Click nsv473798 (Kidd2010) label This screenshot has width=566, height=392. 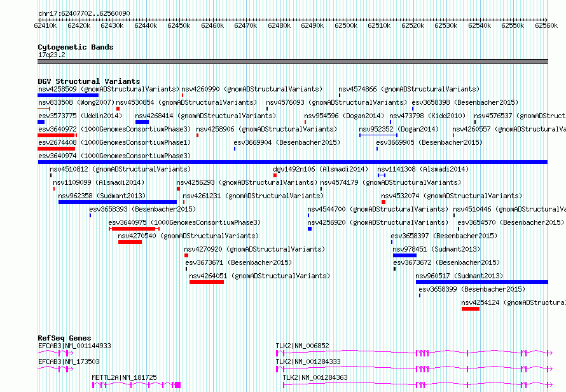(x=427, y=116)
